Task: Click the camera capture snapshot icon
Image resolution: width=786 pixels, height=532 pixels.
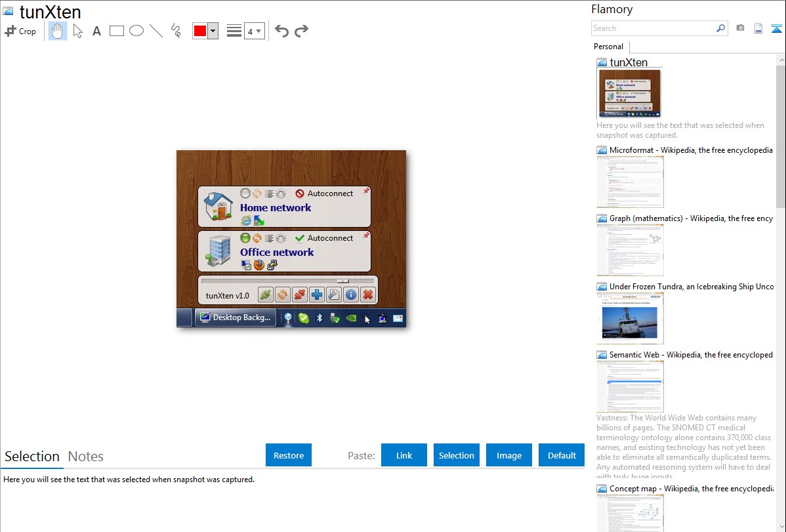Action: pos(740,28)
